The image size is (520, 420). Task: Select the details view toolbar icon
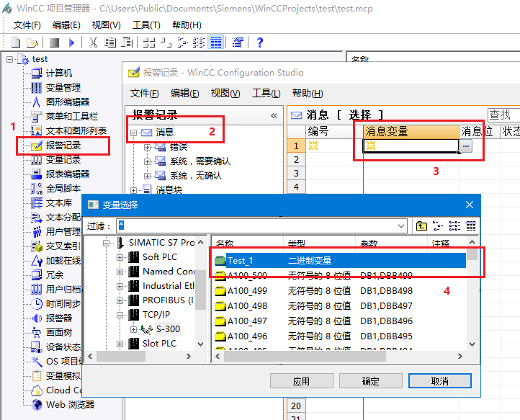click(216, 43)
